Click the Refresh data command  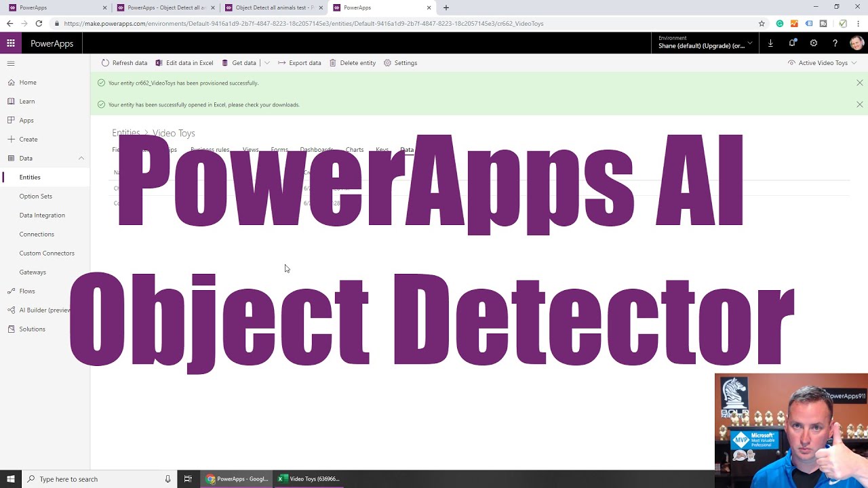coord(124,63)
